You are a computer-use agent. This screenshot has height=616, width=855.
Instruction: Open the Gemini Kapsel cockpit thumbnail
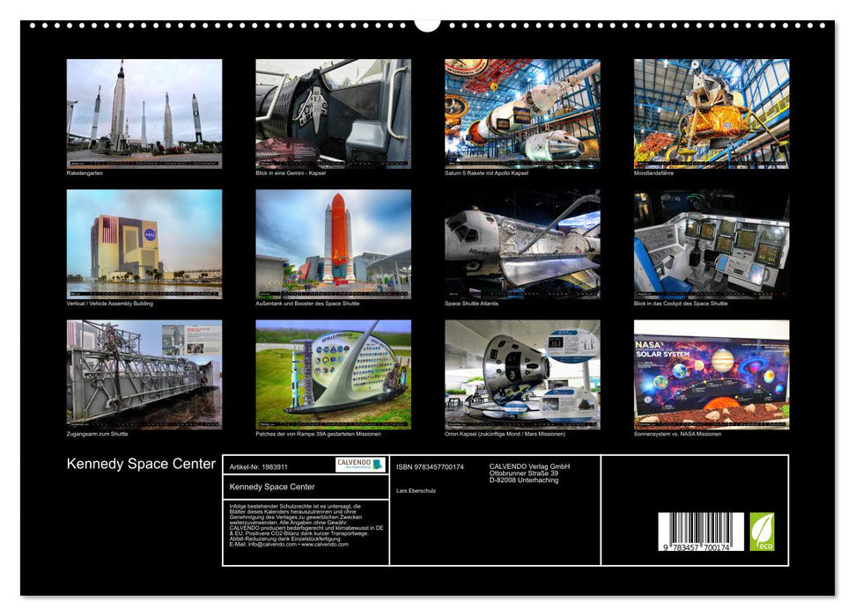click(333, 112)
